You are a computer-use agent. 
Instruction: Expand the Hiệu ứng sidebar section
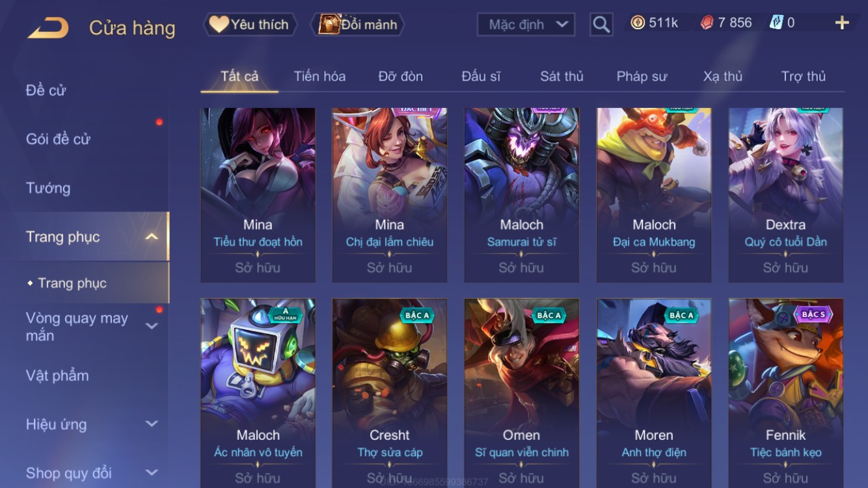coord(152,424)
